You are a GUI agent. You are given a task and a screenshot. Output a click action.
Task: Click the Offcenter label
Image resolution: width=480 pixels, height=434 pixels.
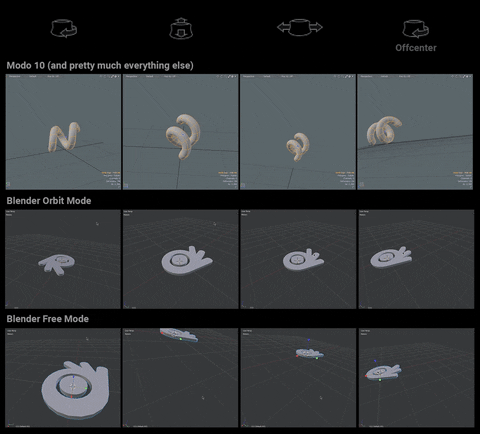(416, 48)
